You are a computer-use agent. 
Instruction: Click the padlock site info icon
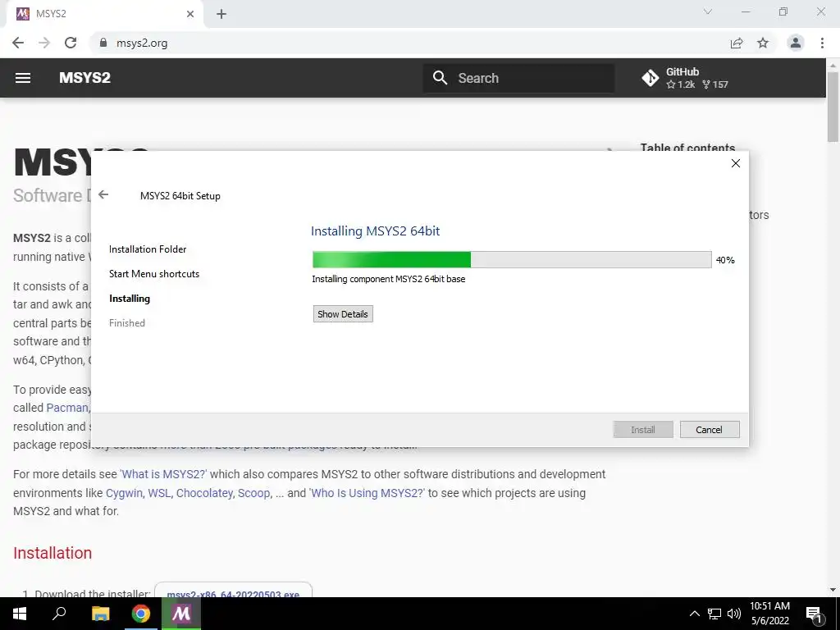pyautogui.click(x=103, y=43)
